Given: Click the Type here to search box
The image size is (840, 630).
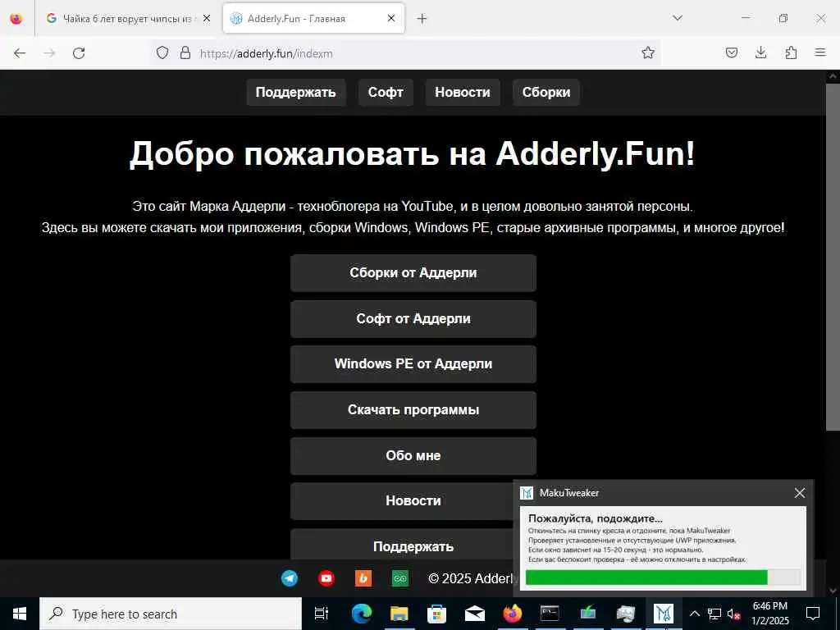Looking at the screenshot, I should pyautogui.click(x=171, y=614).
